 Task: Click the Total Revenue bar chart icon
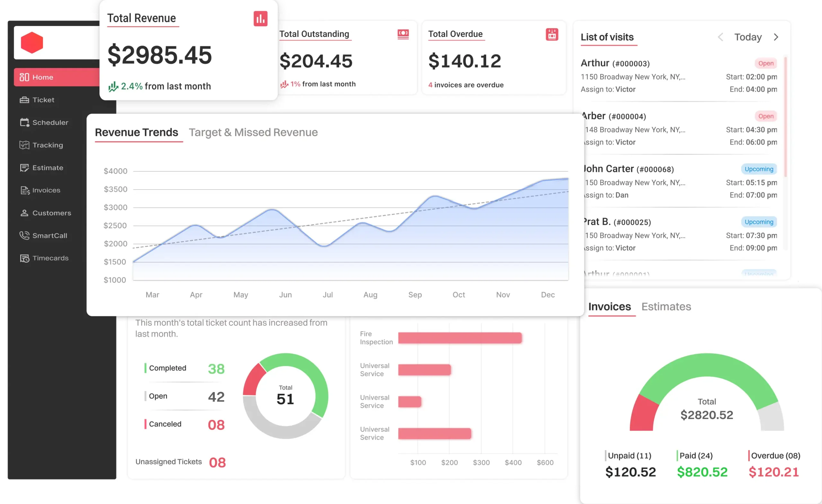[260, 19]
